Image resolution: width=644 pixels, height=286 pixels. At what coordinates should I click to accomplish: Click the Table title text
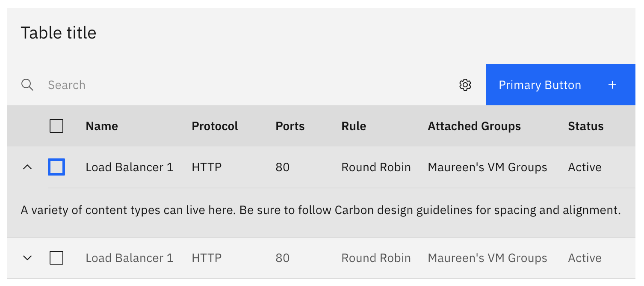(59, 33)
